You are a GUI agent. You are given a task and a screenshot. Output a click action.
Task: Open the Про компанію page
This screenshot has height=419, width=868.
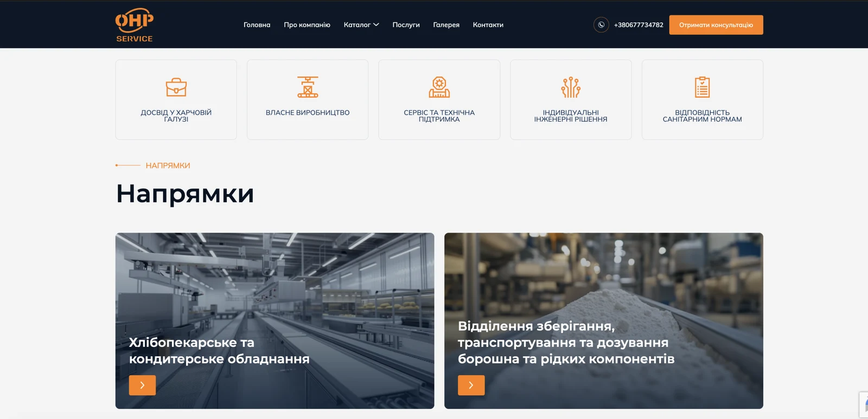click(307, 25)
